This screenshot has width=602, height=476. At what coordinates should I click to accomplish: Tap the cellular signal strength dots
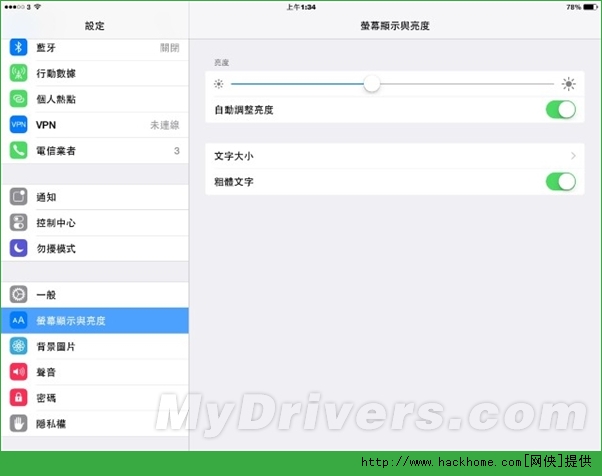(15, 7)
